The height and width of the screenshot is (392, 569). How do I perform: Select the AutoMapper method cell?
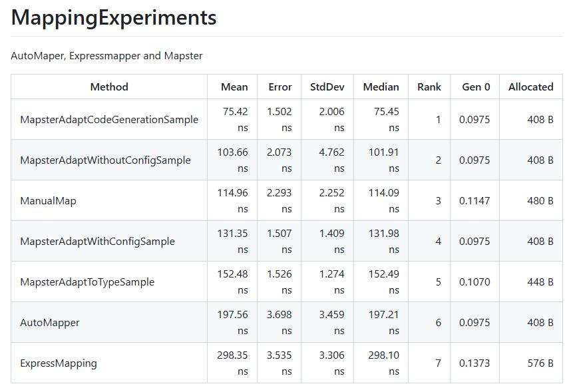(x=50, y=323)
